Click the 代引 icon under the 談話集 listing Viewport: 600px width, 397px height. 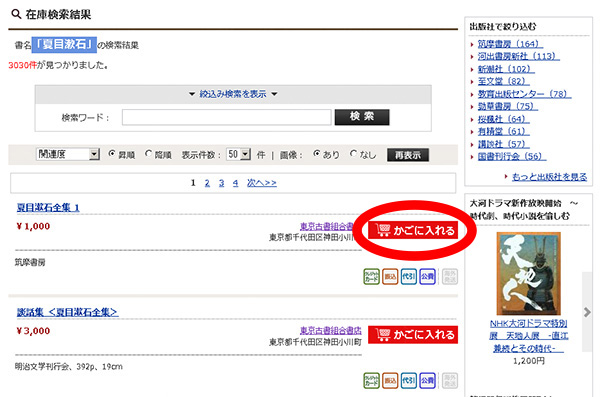click(x=409, y=381)
